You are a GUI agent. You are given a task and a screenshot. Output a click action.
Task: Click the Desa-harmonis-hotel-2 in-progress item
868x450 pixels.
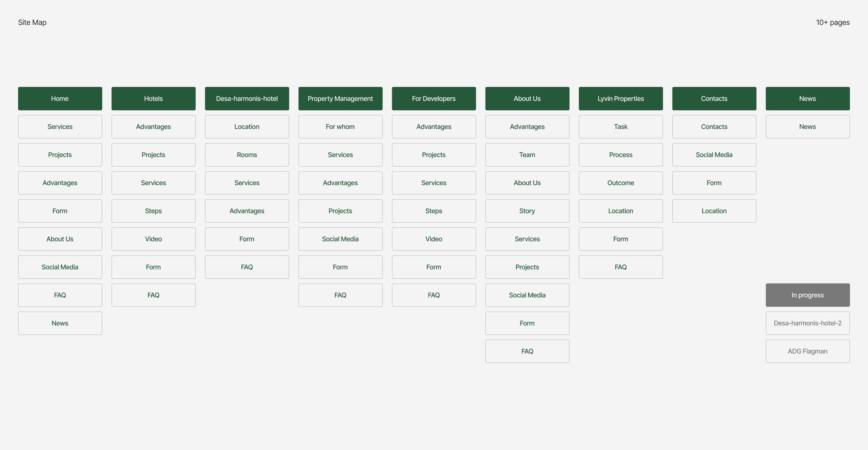[807, 323]
